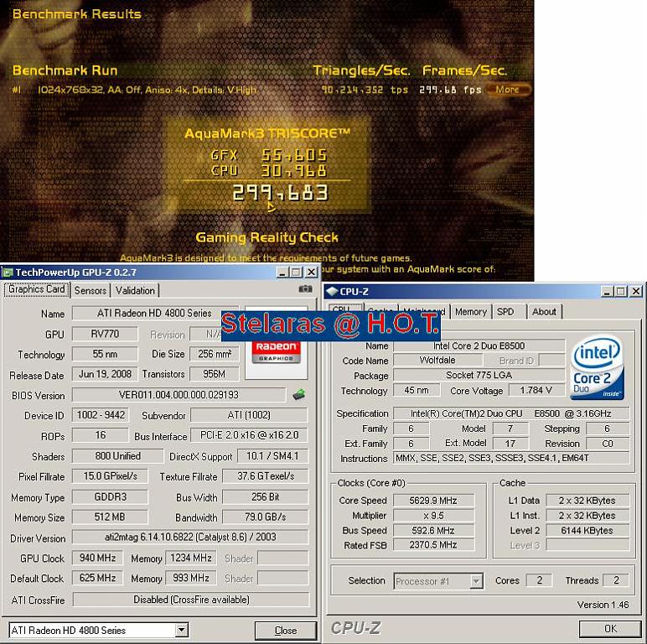
Task: Click the Wolfdale code name value
Action: [x=437, y=361]
